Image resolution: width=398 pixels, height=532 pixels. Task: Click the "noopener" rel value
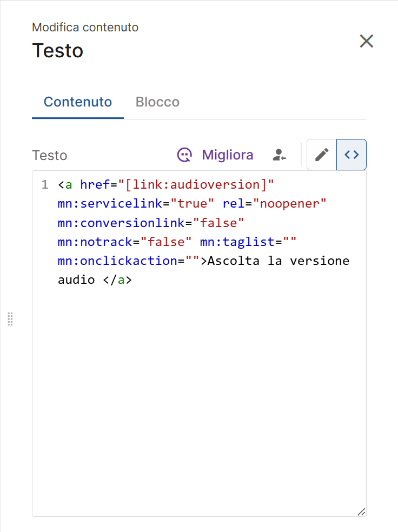[x=290, y=204]
